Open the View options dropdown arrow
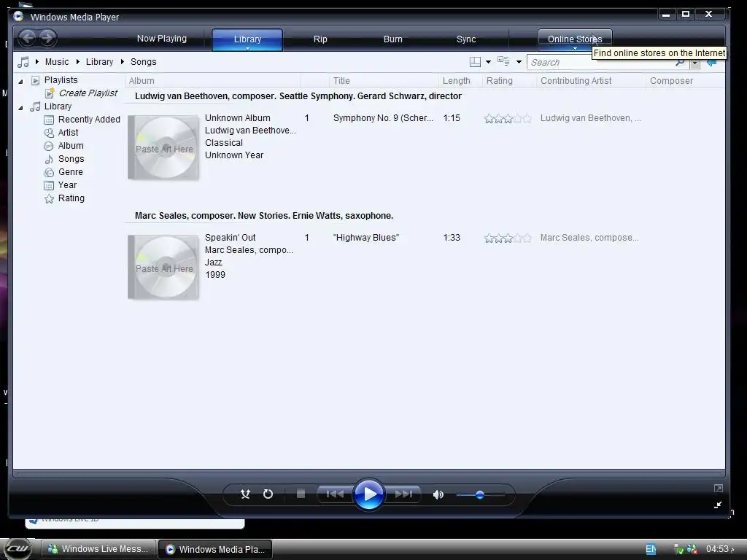Screen dimensions: 747x560 tap(519, 62)
